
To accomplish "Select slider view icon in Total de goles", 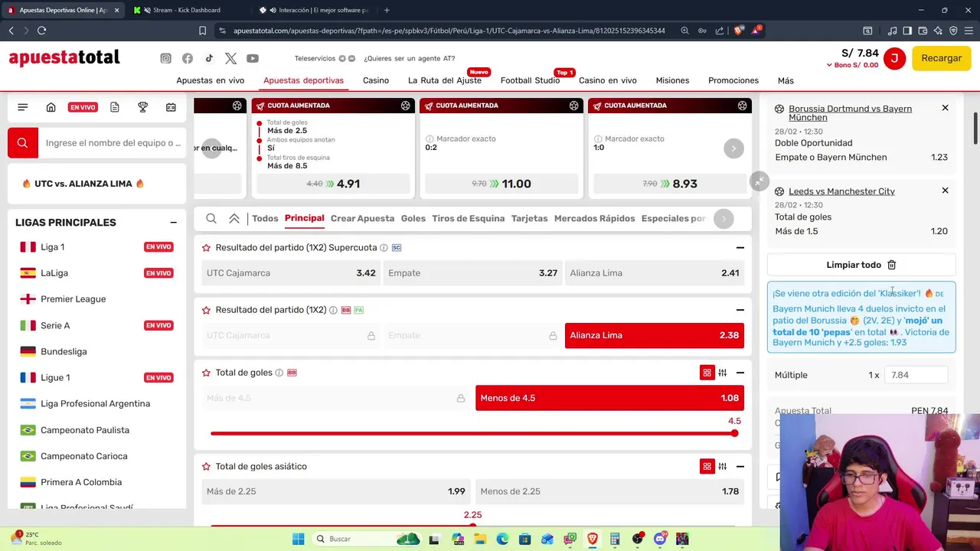I will click(x=722, y=373).
